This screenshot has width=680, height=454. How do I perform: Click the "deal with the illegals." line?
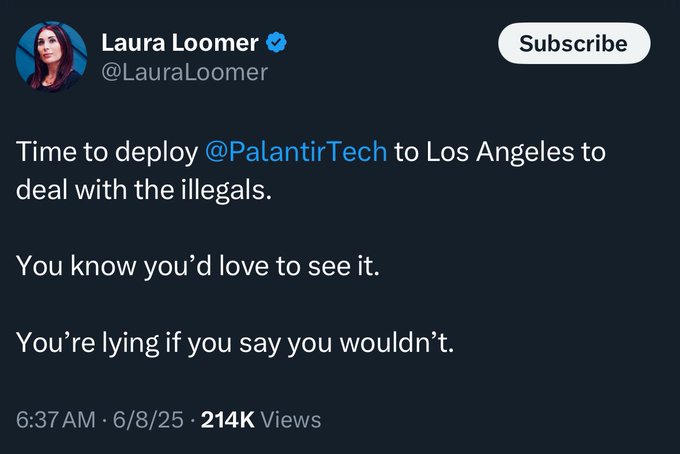[x=143, y=191]
